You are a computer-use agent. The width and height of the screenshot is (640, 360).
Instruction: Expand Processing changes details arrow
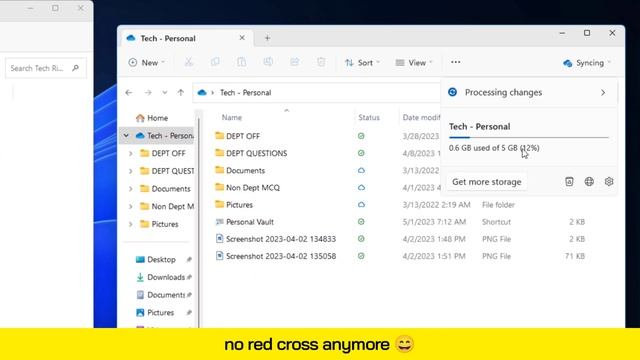[603, 93]
